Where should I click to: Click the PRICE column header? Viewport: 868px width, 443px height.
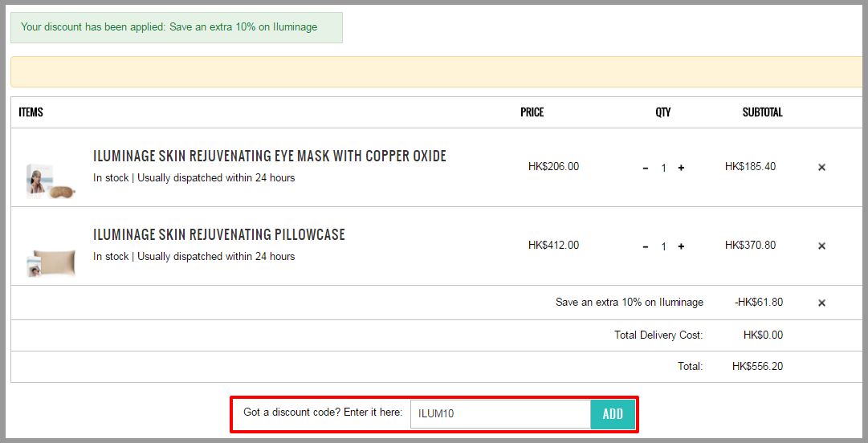[x=532, y=112]
